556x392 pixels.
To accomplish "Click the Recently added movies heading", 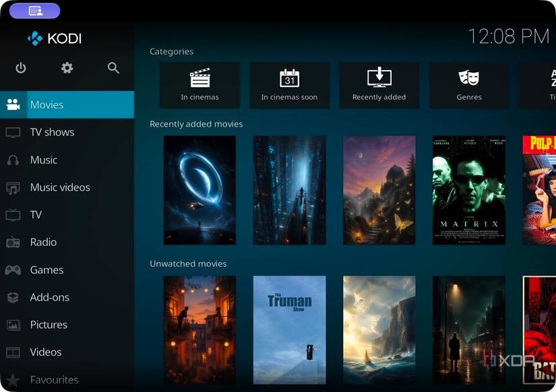I will pyautogui.click(x=196, y=124).
